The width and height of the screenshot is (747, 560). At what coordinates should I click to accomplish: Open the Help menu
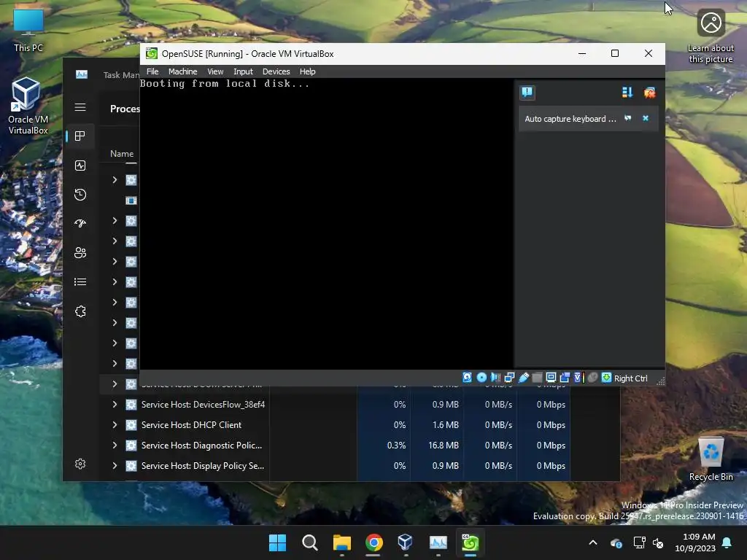click(x=307, y=71)
